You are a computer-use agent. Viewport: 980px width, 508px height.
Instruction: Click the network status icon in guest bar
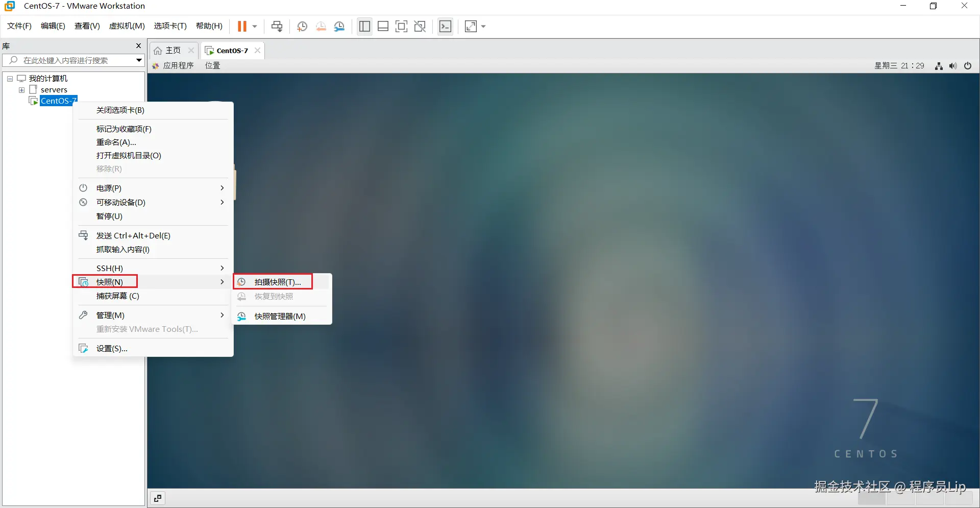point(939,65)
